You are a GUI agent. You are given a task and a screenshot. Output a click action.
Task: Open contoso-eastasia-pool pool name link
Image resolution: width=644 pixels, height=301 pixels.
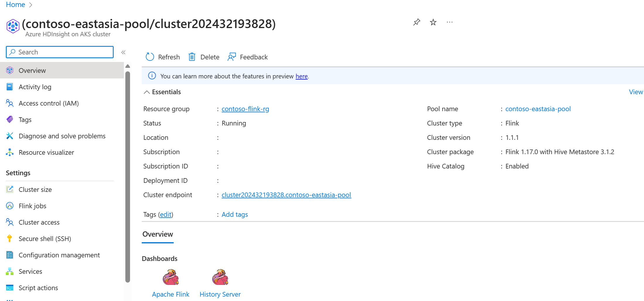pos(538,109)
